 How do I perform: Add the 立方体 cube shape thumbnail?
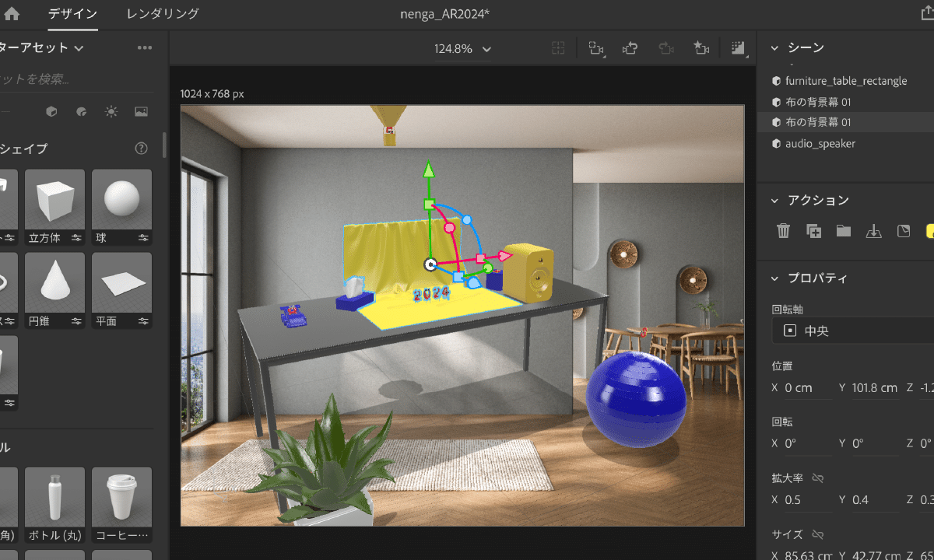pos(54,199)
